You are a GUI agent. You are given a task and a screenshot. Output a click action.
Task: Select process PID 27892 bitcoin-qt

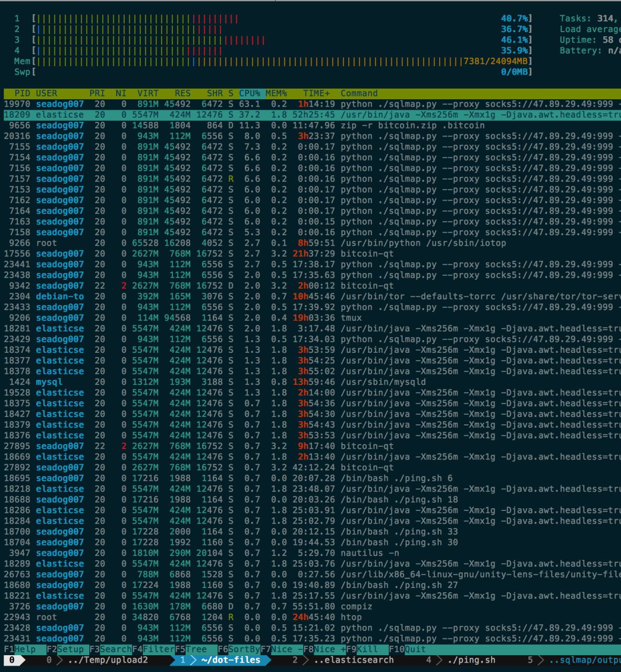[x=312, y=467]
